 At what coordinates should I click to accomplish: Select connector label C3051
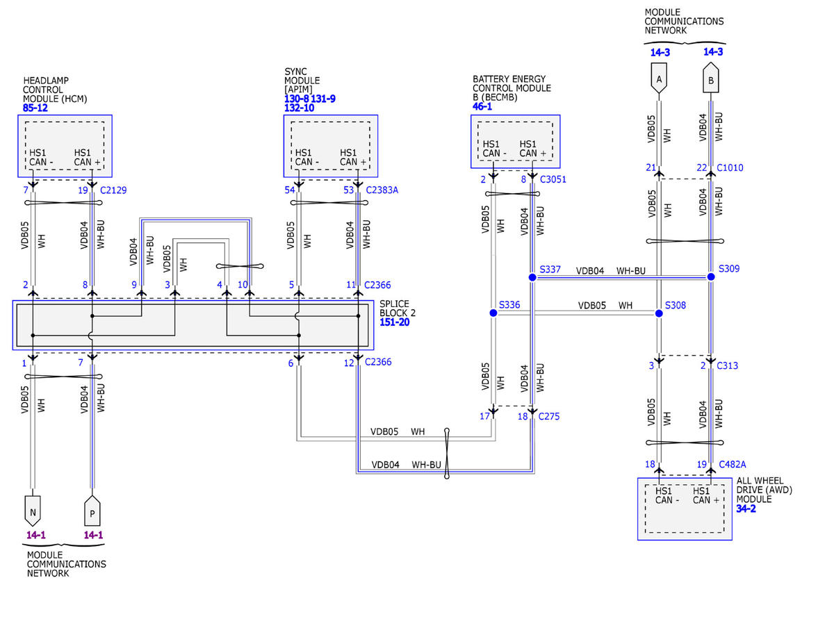[553, 179]
